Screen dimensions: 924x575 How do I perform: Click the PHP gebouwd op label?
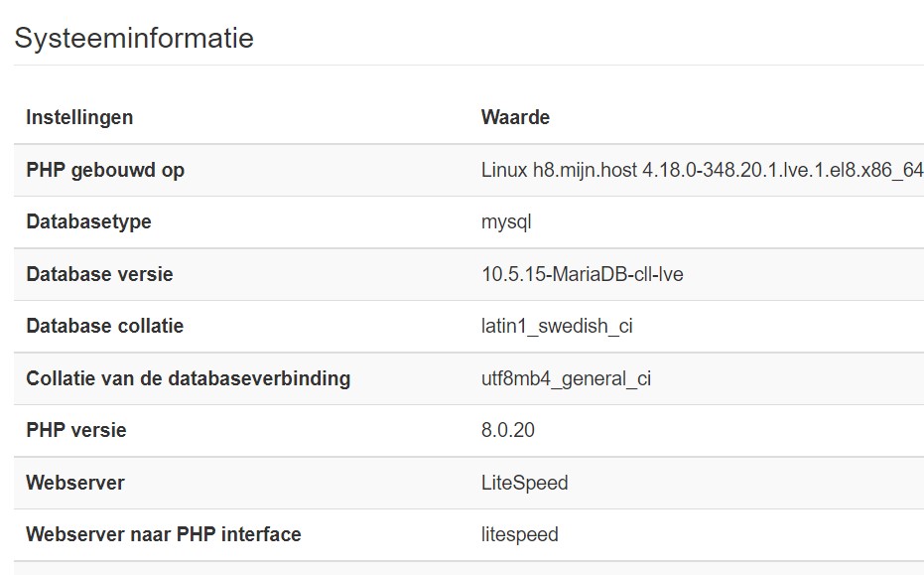coord(105,170)
